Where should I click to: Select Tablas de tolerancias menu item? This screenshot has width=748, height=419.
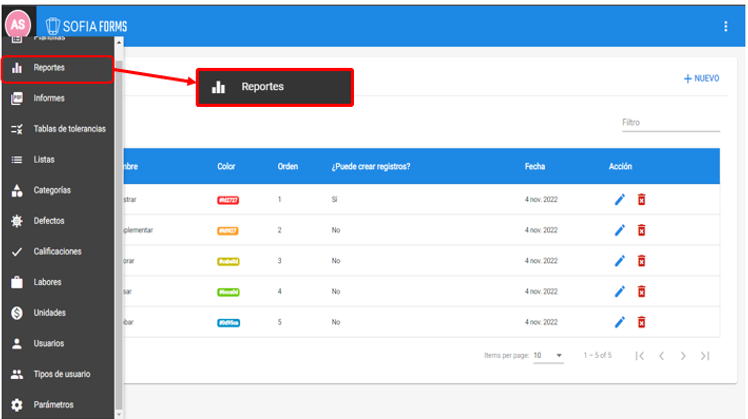click(69, 129)
